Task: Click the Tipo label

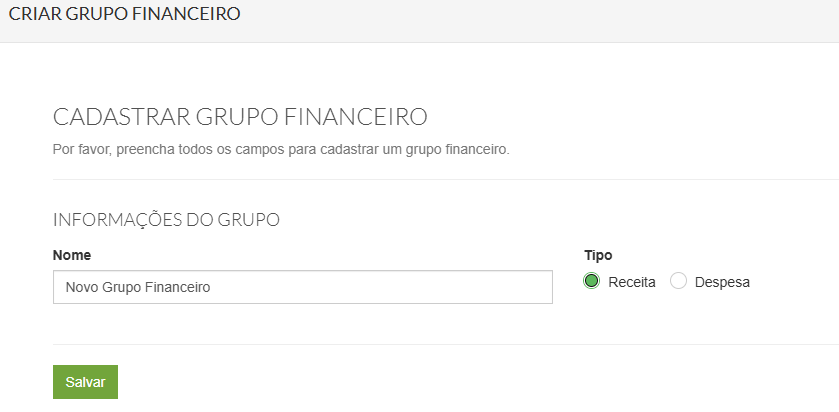Action: 598,255
